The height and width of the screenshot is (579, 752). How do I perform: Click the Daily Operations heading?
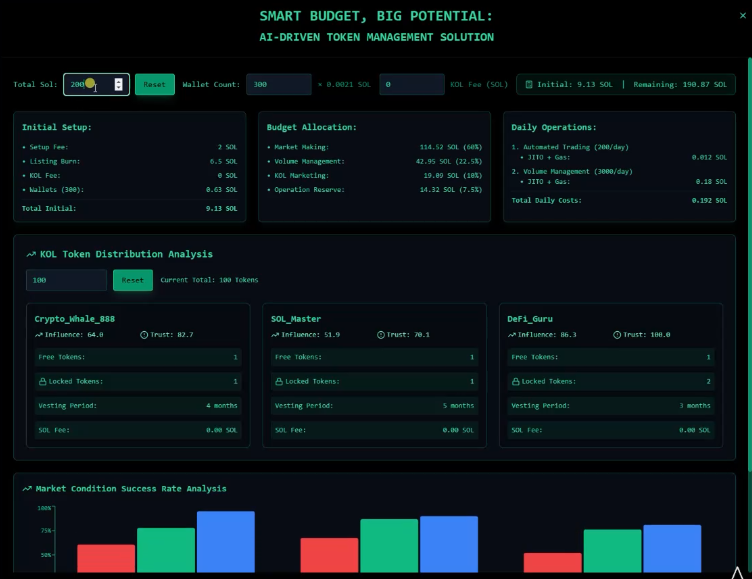pos(554,127)
